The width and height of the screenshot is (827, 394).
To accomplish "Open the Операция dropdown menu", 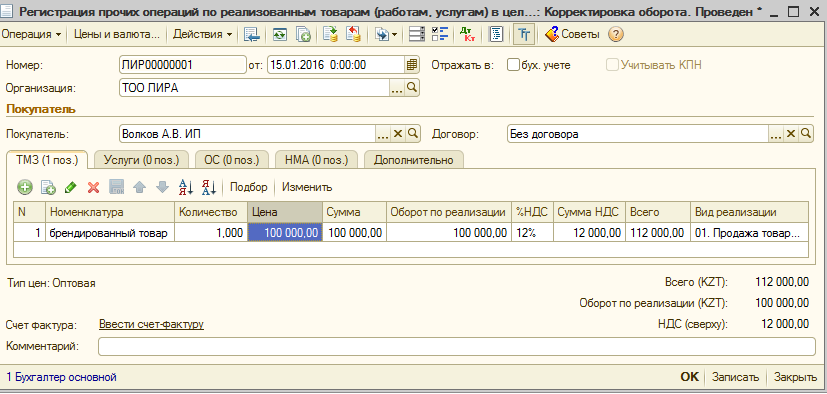I will point(32,35).
